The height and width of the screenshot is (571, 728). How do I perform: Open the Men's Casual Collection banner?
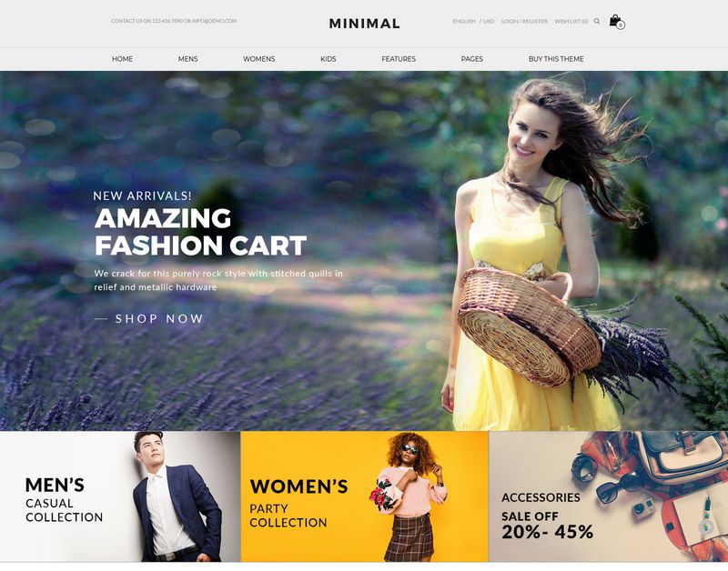tap(120, 496)
